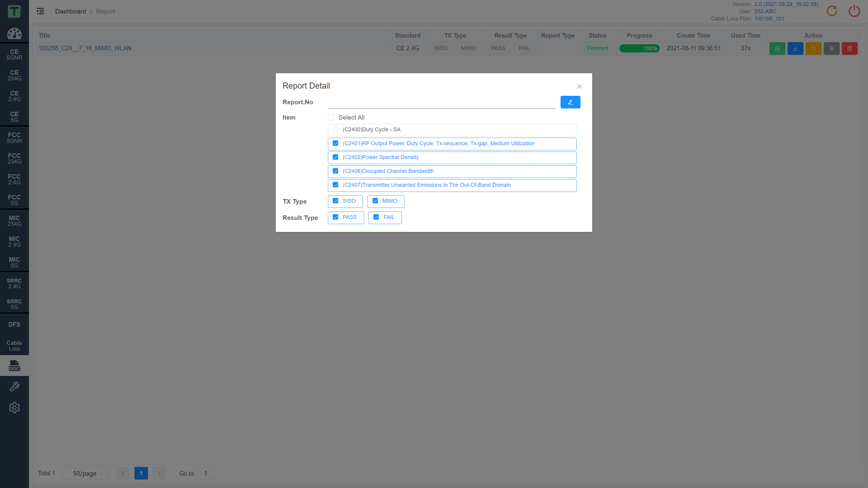This screenshot has width=868, height=488.
Task: Open MIC 2.4G in the sidebar
Action: tap(14, 242)
